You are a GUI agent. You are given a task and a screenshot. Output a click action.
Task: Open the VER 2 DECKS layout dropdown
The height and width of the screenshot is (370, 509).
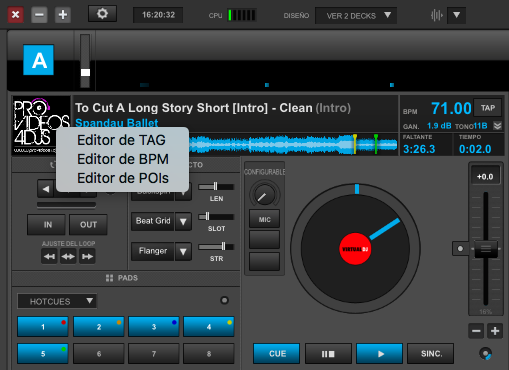coord(356,16)
